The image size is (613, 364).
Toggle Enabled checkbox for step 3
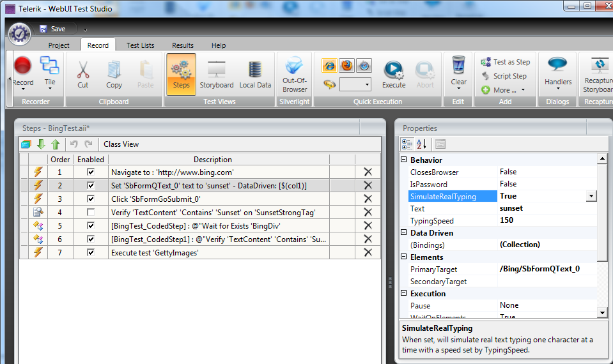(x=91, y=199)
